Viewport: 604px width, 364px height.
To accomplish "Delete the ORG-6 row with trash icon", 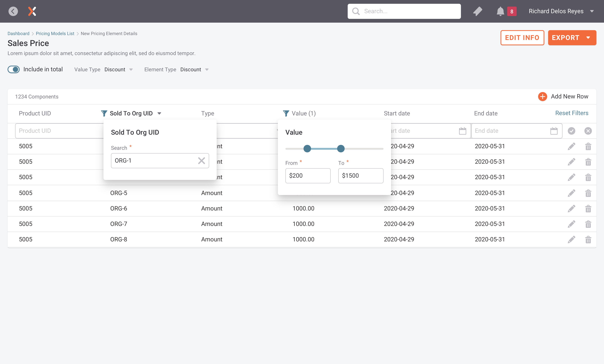I will (x=588, y=208).
